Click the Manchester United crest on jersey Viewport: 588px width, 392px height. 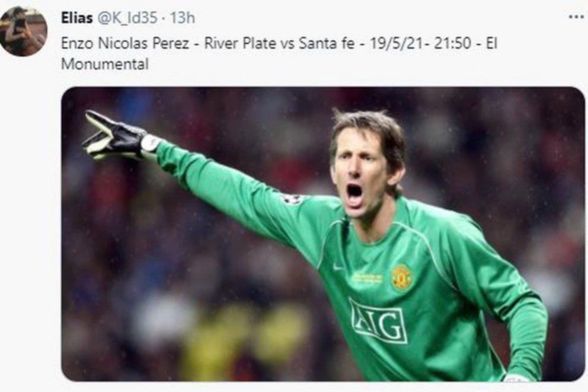pyautogui.click(x=402, y=277)
